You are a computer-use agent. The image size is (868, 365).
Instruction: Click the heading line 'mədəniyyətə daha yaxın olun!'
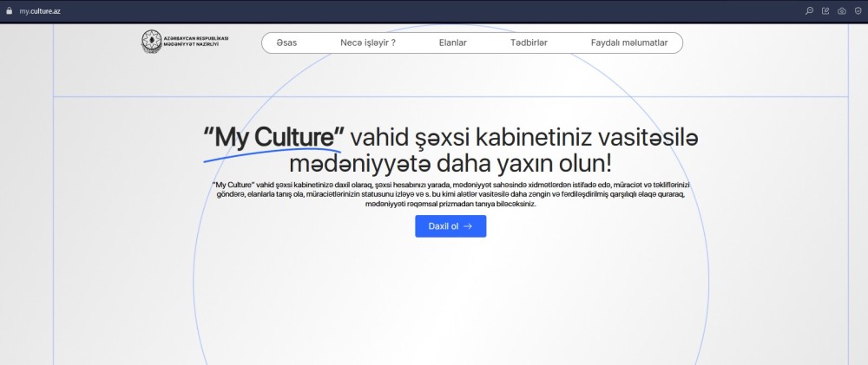point(450,164)
